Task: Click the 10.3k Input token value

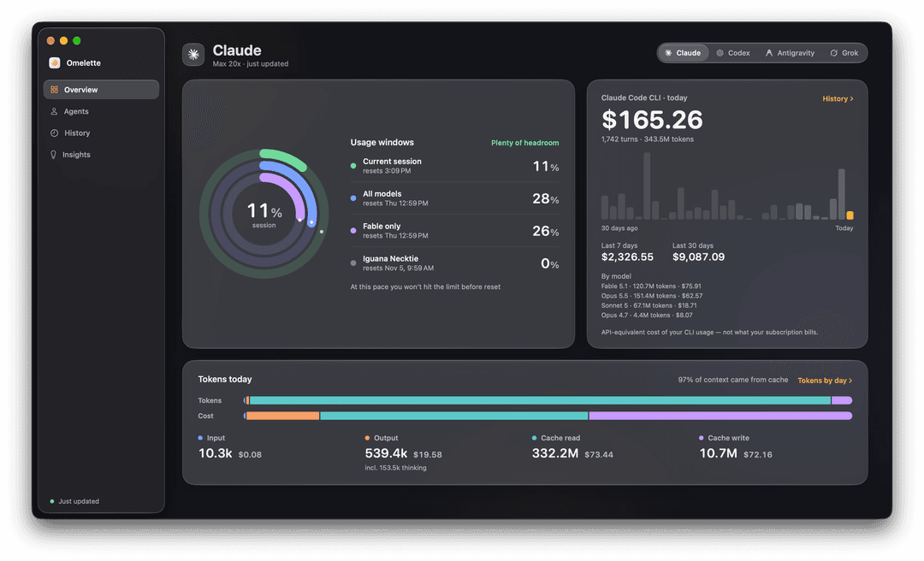Action: click(215, 454)
